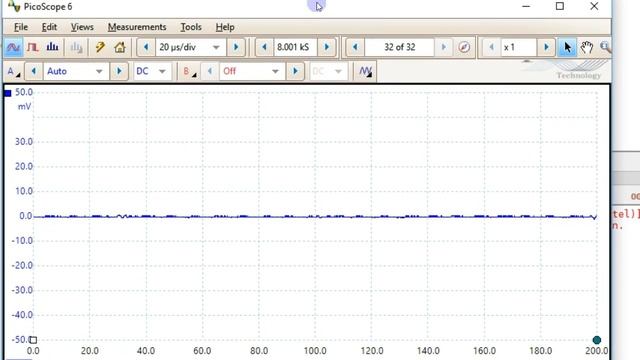Increase timebase with right arrow

click(236, 47)
